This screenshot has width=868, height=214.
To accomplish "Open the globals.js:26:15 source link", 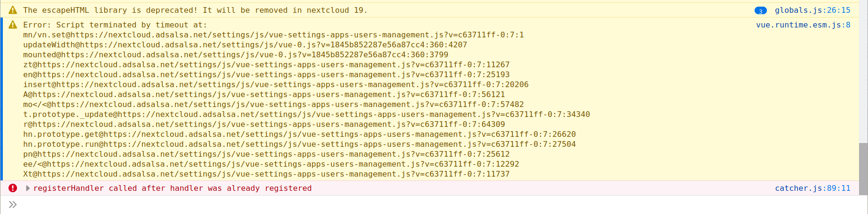I will click(x=812, y=10).
